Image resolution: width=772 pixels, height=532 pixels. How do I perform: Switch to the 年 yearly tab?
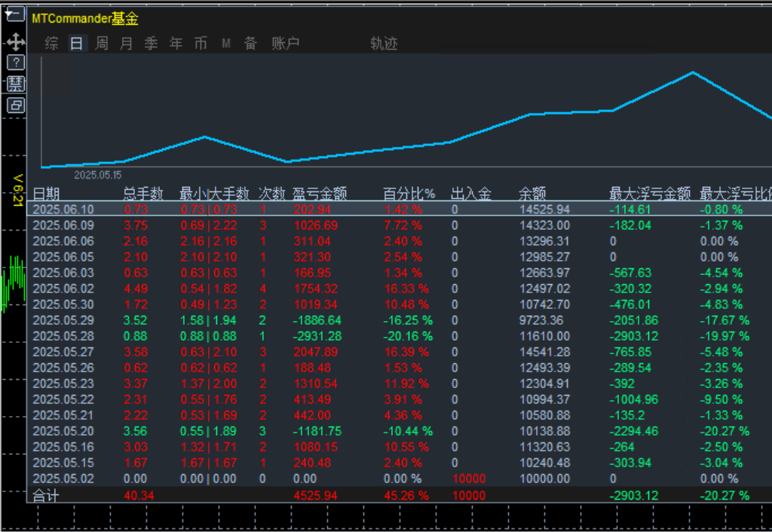pyautogui.click(x=176, y=44)
